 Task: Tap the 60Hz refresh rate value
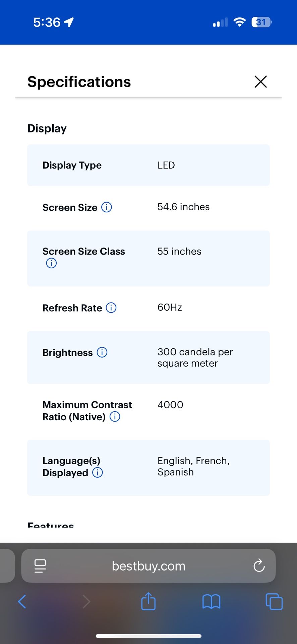point(170,307)
